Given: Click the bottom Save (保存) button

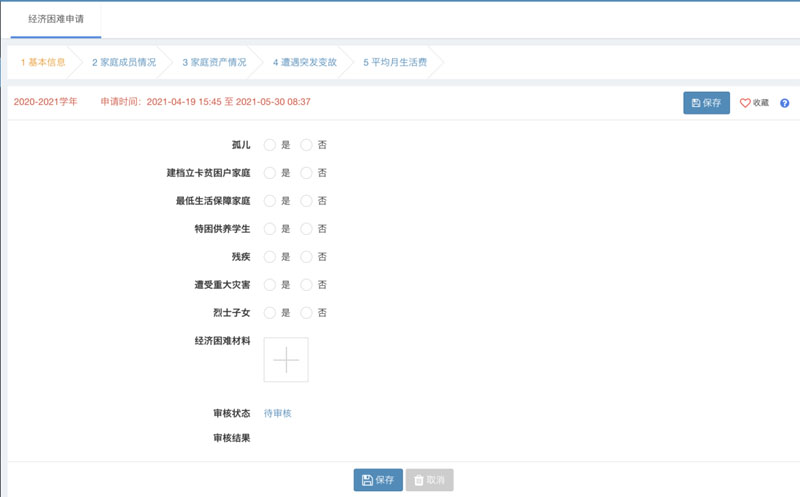Looking at the screenshot, I should coord(378,480).
